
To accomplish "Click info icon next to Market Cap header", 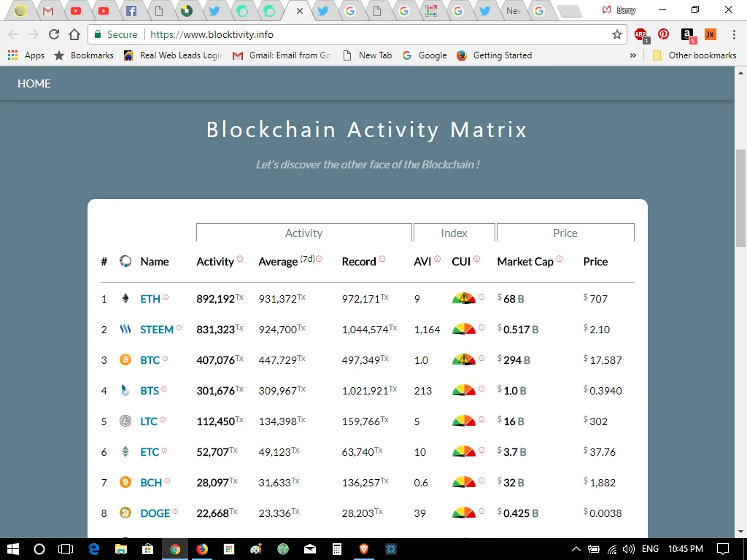I will point(560,259).
